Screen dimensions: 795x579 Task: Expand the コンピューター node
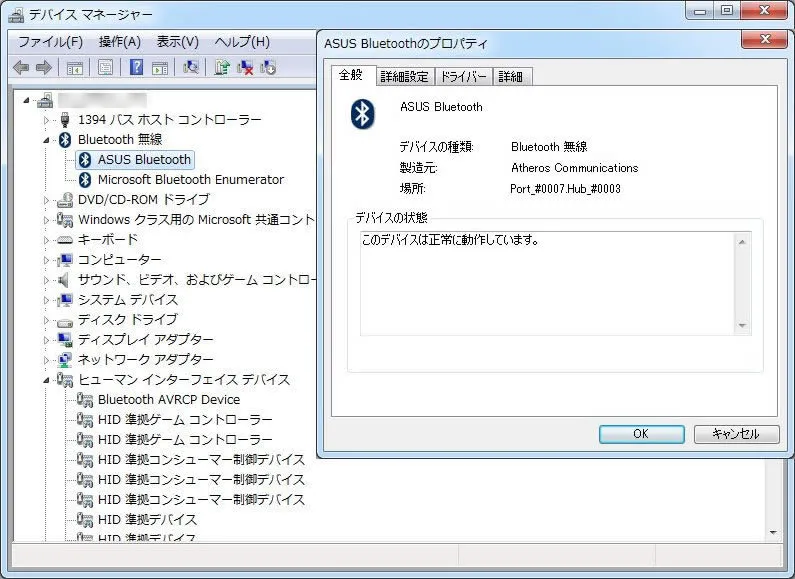[x=47, y=260]
